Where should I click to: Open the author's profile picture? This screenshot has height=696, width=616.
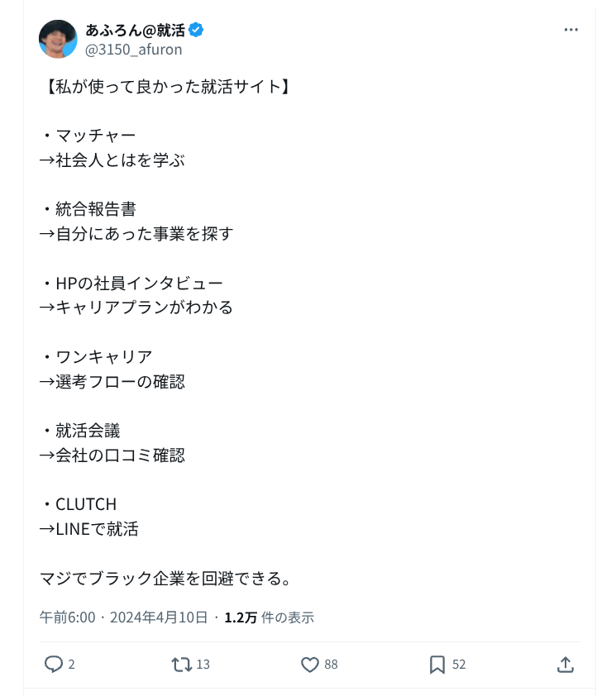pos(58,39)
